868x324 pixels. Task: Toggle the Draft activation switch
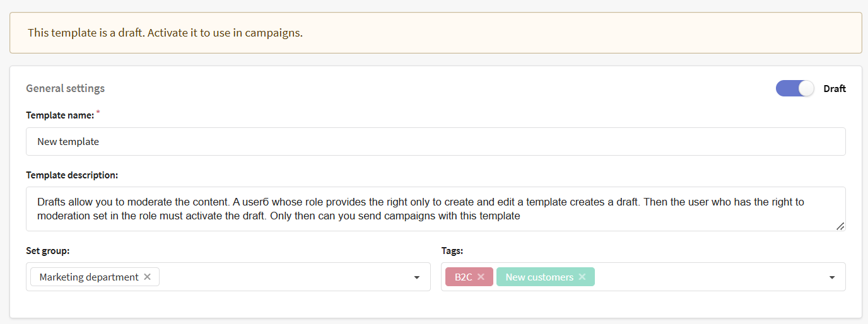(x=795, y=88)
